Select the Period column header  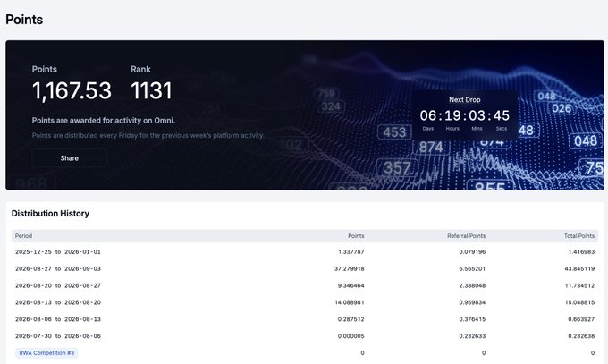(23, 236)
